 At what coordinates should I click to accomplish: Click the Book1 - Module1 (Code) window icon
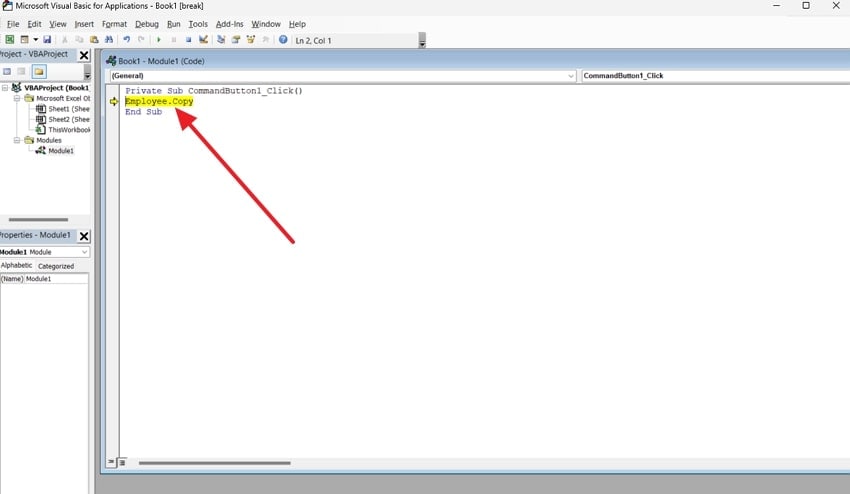click(111, 61)
